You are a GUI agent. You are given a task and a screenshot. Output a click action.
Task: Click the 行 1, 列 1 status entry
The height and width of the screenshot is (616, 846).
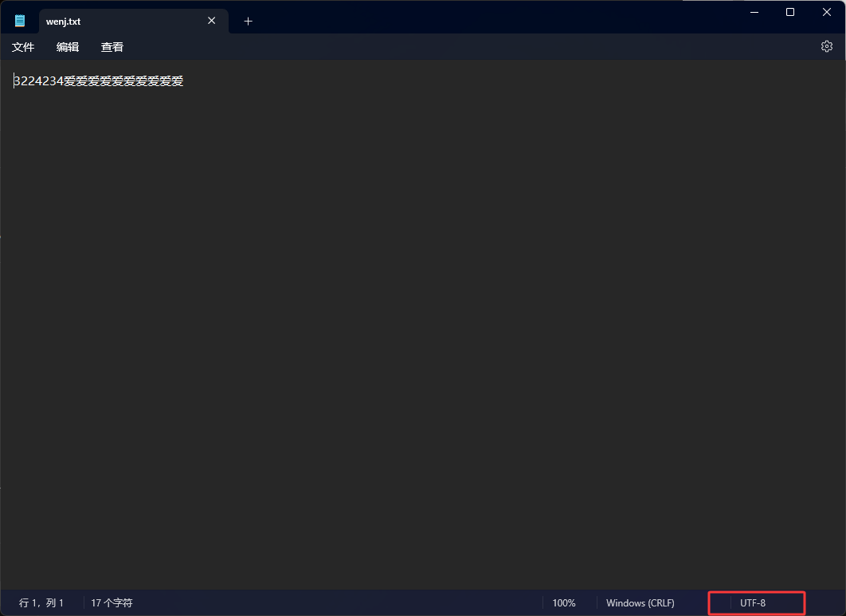[x=41, y=602]
